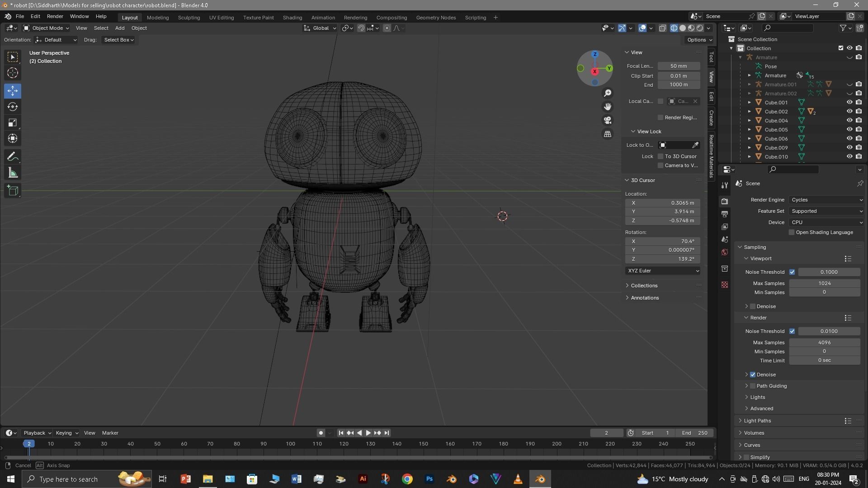Open Realtime Materials sidebar tab

(x=712, y=156)
